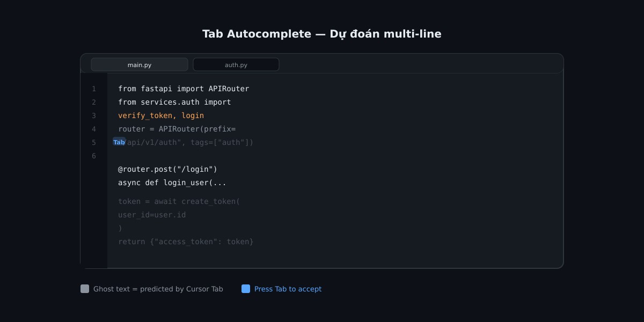Click the gray ghost text legend square
This screenshot has width=644, height=322.
[x=85, y=289]
